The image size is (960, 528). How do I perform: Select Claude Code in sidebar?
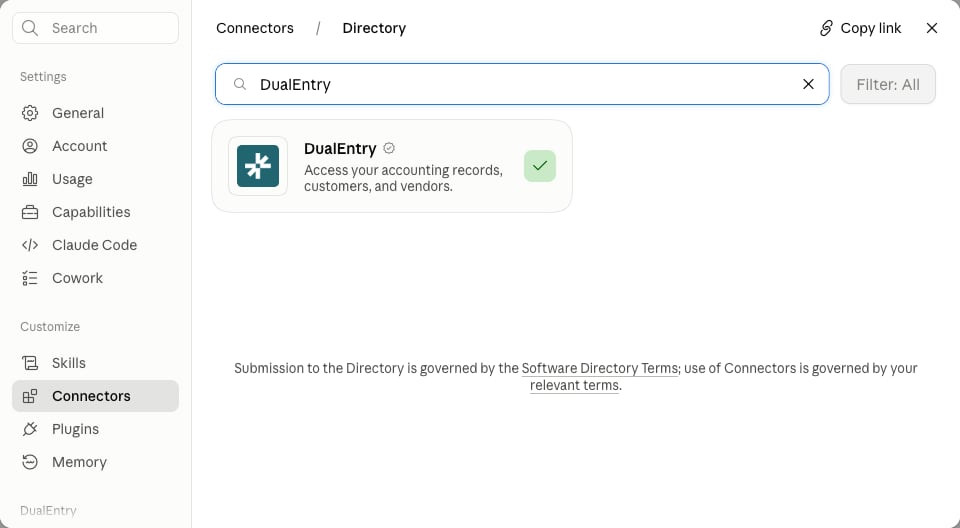pyautogui.click(x=96, y=245)
